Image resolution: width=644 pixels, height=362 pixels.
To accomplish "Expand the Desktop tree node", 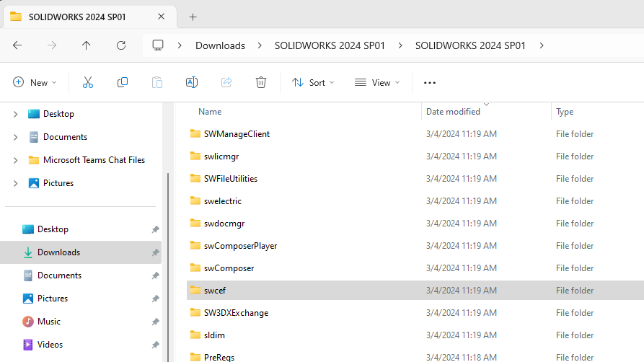I will (x=16, y=114).
